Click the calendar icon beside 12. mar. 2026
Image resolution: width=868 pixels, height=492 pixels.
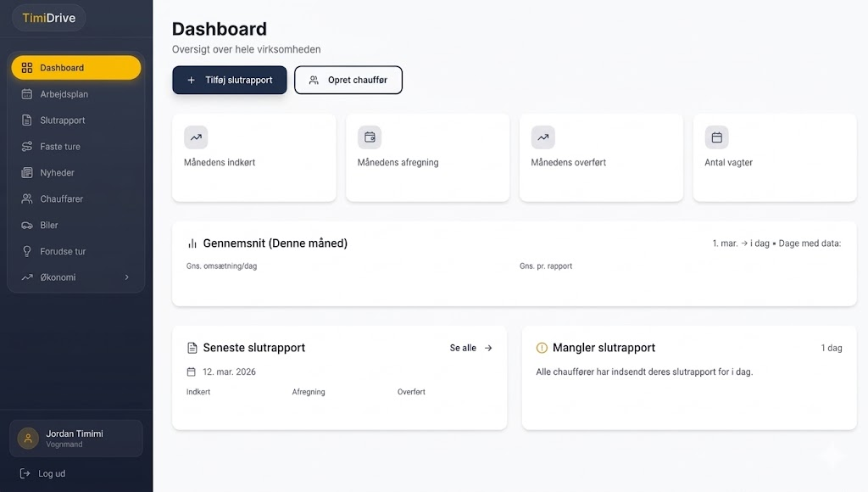[191, 372]
